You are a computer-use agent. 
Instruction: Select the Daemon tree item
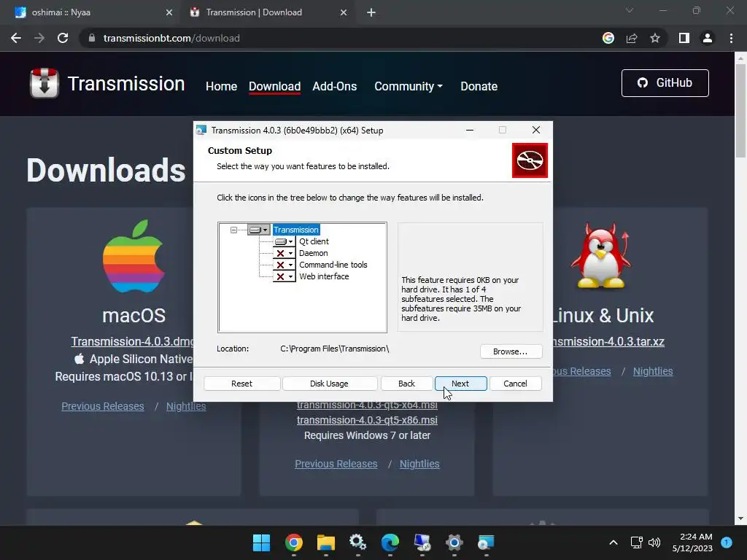point(314,253)
